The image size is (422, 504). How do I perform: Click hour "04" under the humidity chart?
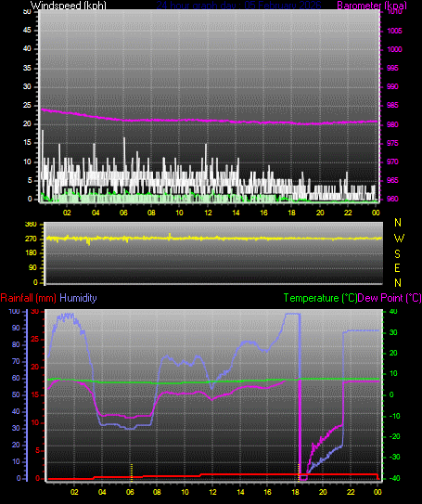(x=102, y=492)
